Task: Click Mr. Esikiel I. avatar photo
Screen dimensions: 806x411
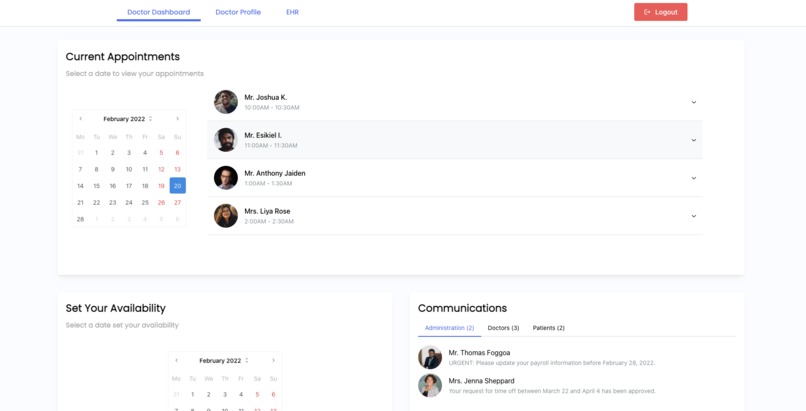Action: pyautogui.click(x=226, y=140)
